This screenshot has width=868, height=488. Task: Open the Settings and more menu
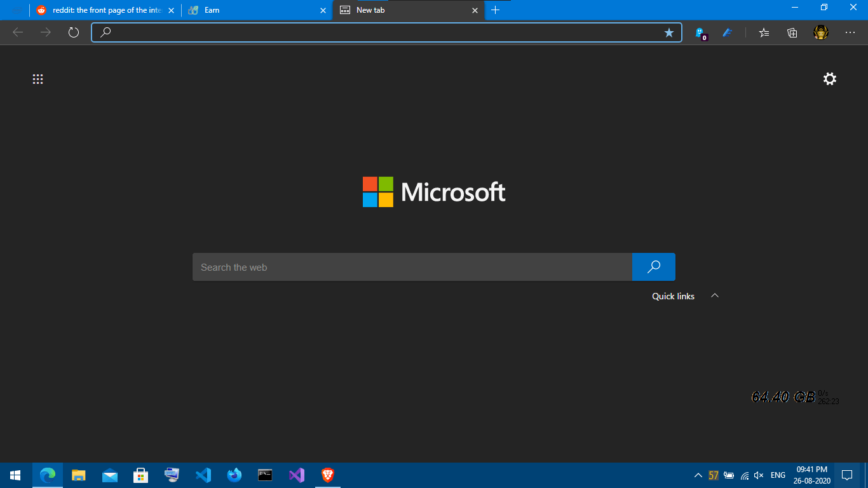click(x=850, y=32)
